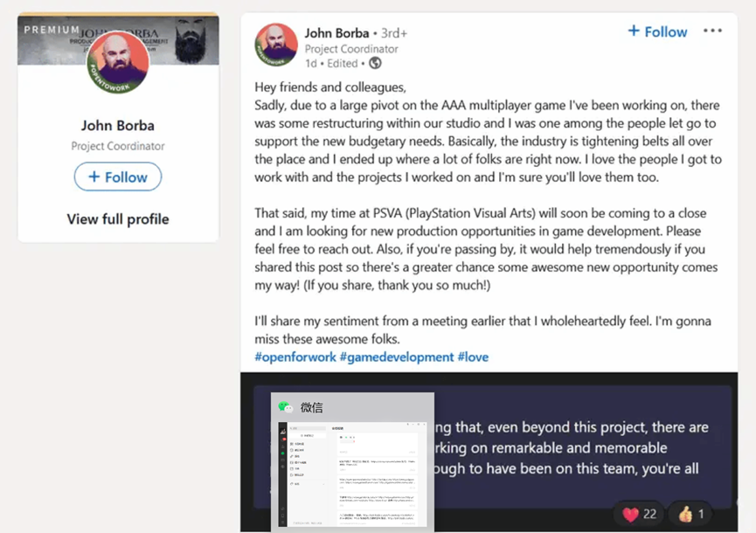Viewport: 756px width, 533px height.
Task: Click the Follow button in profile card
Action: (118, 177)
